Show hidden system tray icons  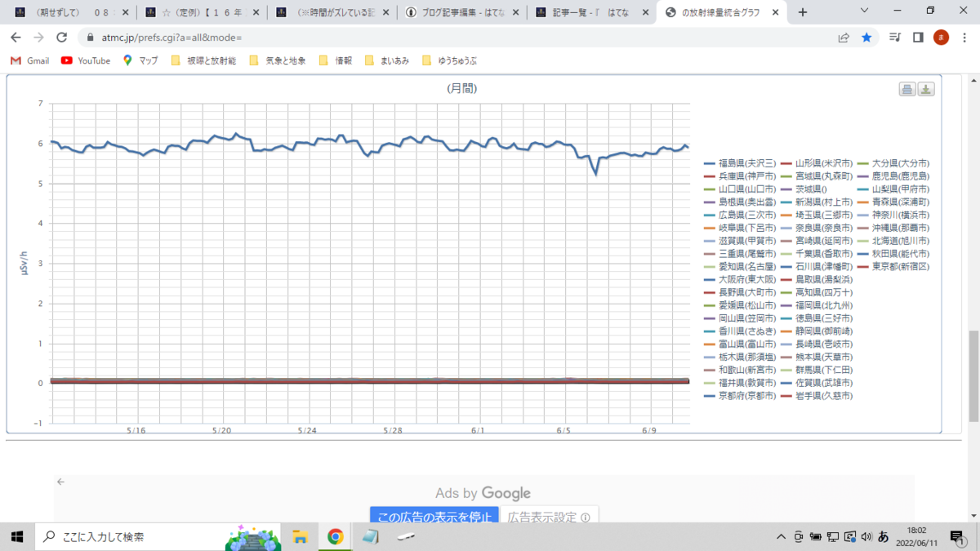(781, 537)
